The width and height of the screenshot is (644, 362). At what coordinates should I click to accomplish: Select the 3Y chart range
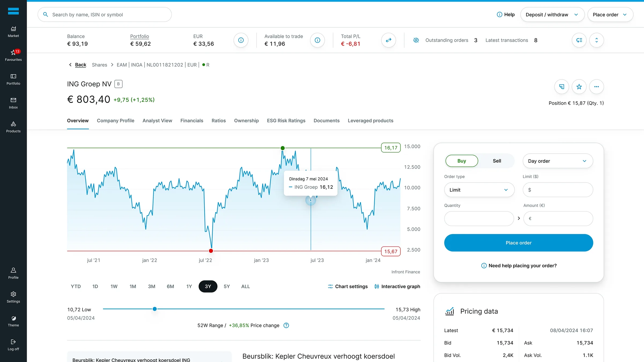pos(208,286)
